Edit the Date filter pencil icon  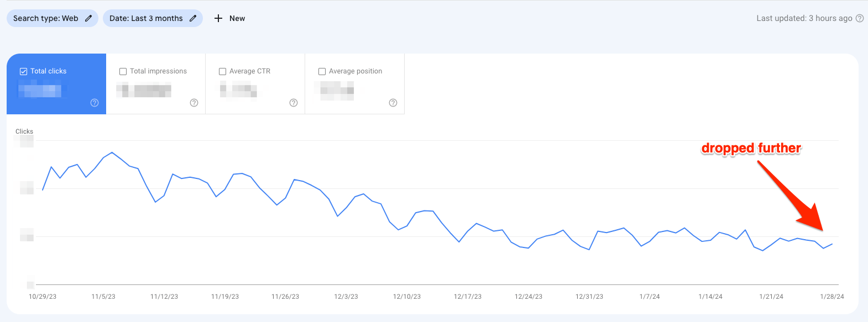193,18
